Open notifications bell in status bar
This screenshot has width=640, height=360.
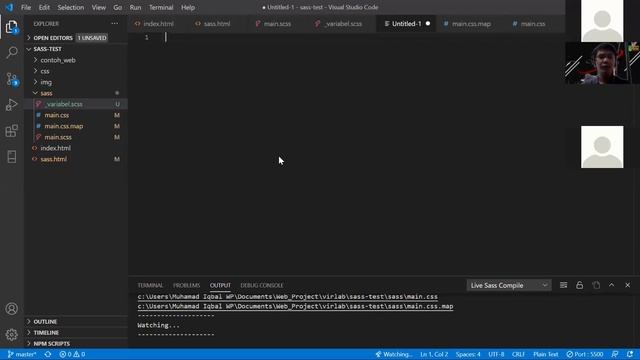coord(630,354)
